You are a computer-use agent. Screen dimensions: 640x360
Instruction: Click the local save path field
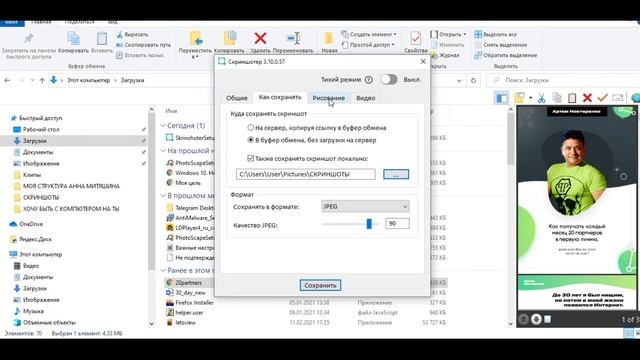(306, 174)
